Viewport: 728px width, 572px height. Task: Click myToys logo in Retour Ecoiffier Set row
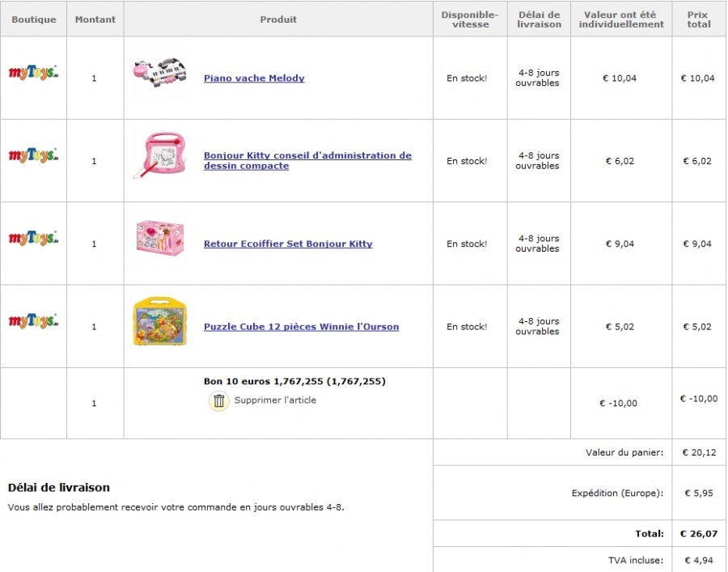(x=33, y=238)
